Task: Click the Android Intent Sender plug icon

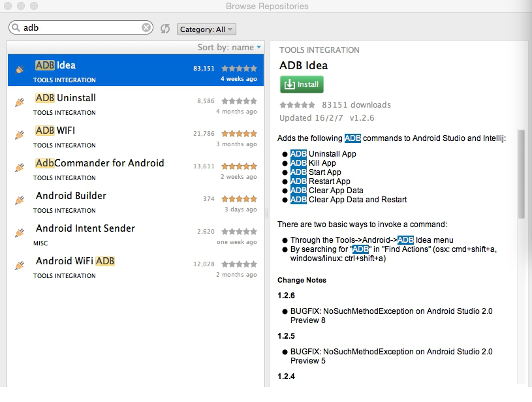Action: coord(20,233)
